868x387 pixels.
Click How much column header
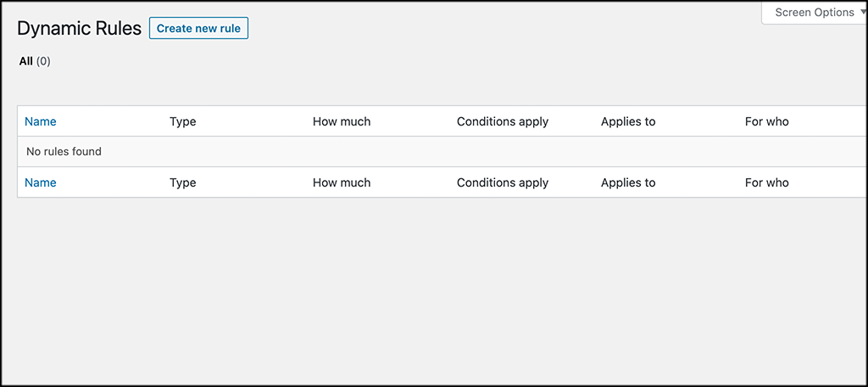click(342, 121)
